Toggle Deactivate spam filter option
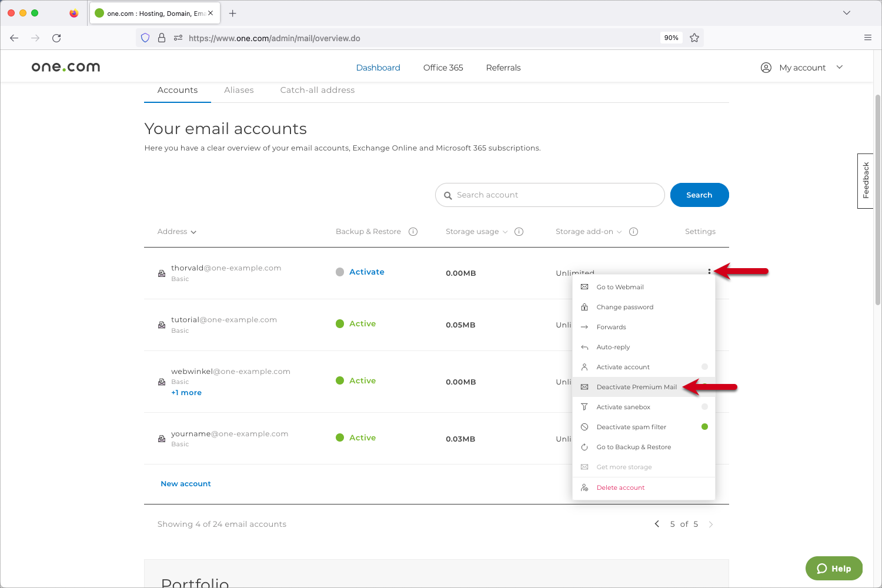This screenshot has height=588, width=882. point(704,427)
